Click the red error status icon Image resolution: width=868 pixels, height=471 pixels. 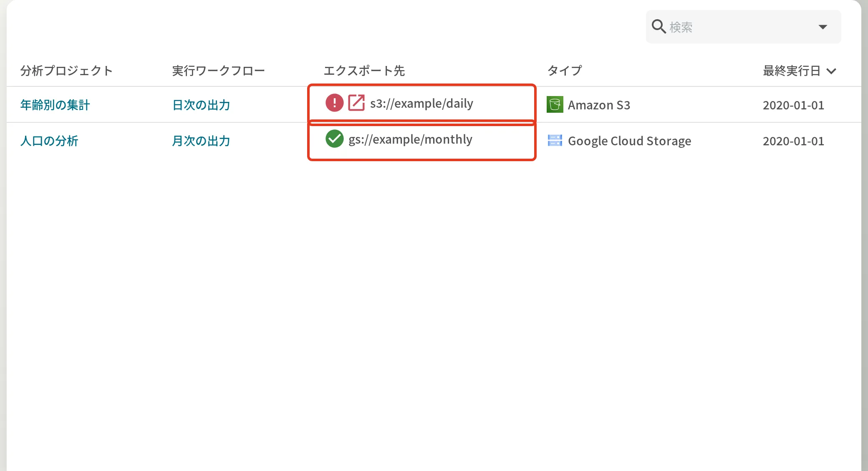pos(334,103)
